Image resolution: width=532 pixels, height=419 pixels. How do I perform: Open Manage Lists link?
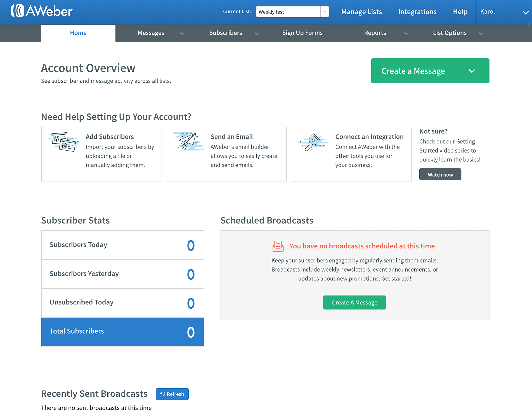click(x=361, y=12)
